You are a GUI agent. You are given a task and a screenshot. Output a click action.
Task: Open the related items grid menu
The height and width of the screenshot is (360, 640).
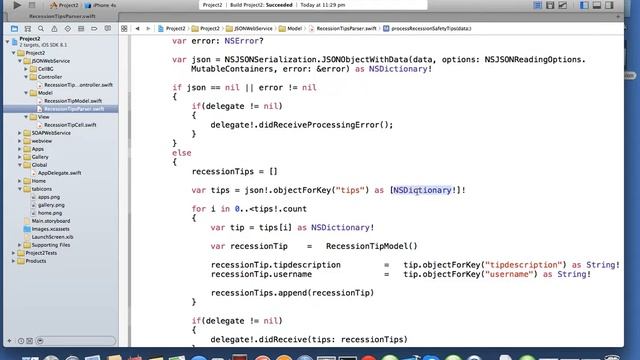click(x=124, y=29)
